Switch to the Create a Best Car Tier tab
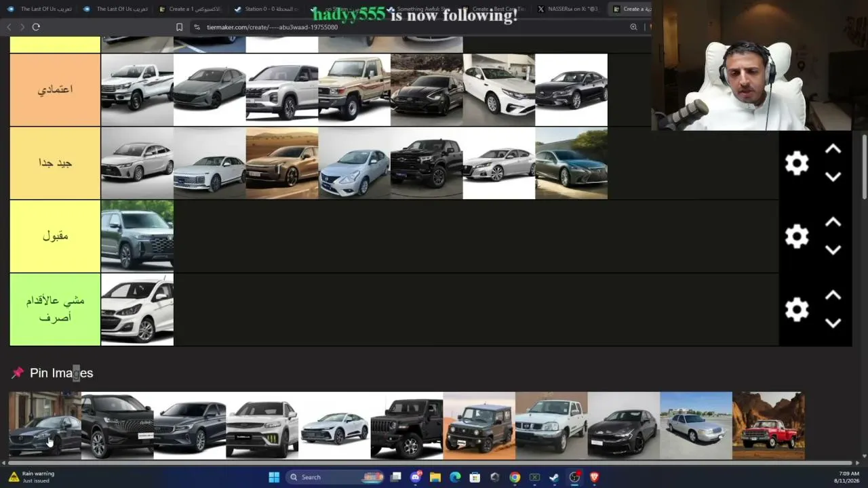This screenshot has width=868, height=488. click(493, 9)
